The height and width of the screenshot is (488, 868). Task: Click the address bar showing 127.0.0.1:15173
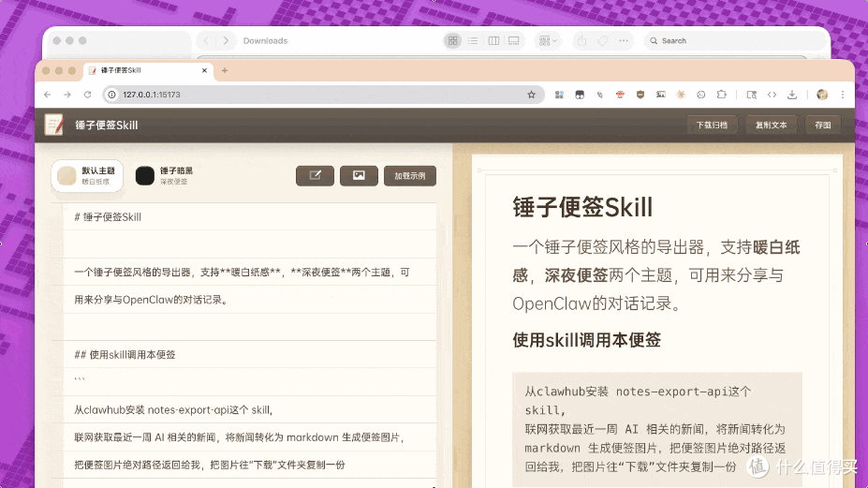323,95
